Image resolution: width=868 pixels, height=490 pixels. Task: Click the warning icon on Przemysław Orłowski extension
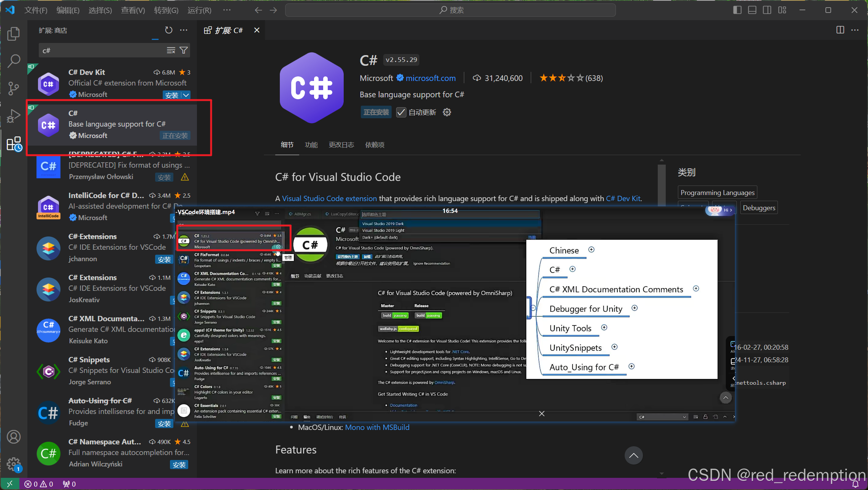click(185, 177)
